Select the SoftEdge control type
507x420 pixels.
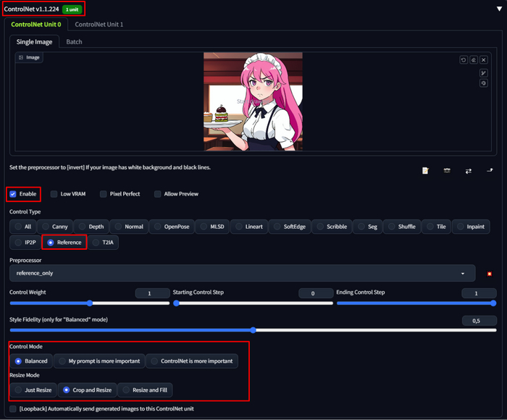click(x=290, y=227)
